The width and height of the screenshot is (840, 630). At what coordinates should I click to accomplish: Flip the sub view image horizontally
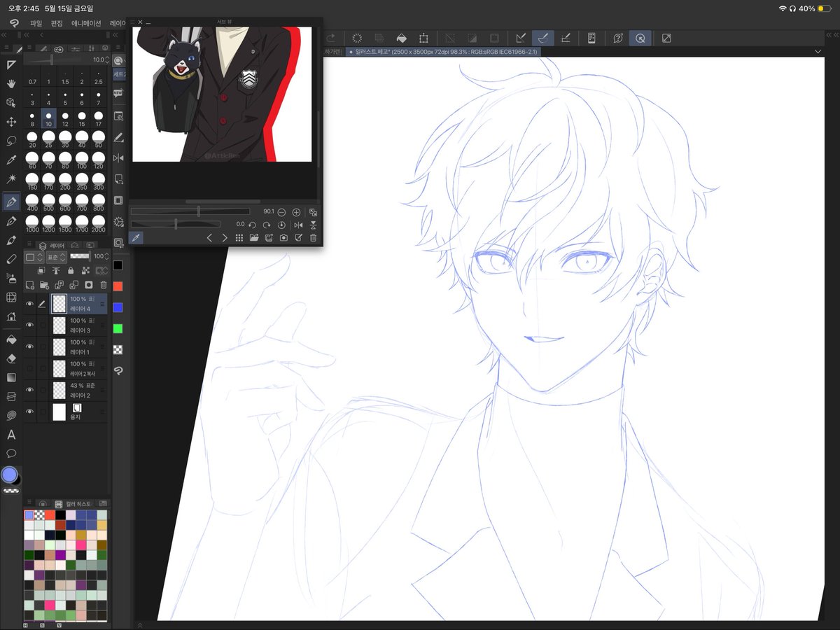click(299, 225)
